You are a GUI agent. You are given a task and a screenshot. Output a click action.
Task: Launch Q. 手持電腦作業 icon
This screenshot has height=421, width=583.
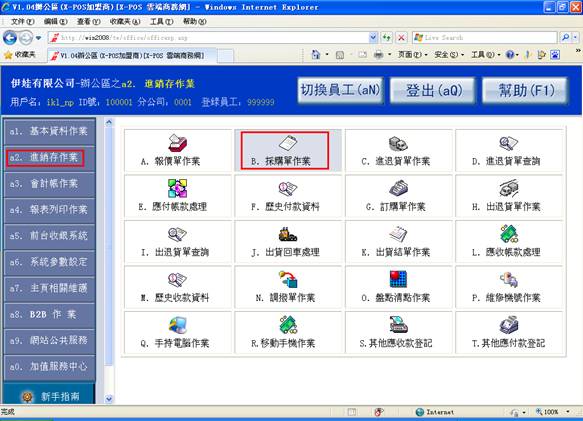click(x=177, y=325)
